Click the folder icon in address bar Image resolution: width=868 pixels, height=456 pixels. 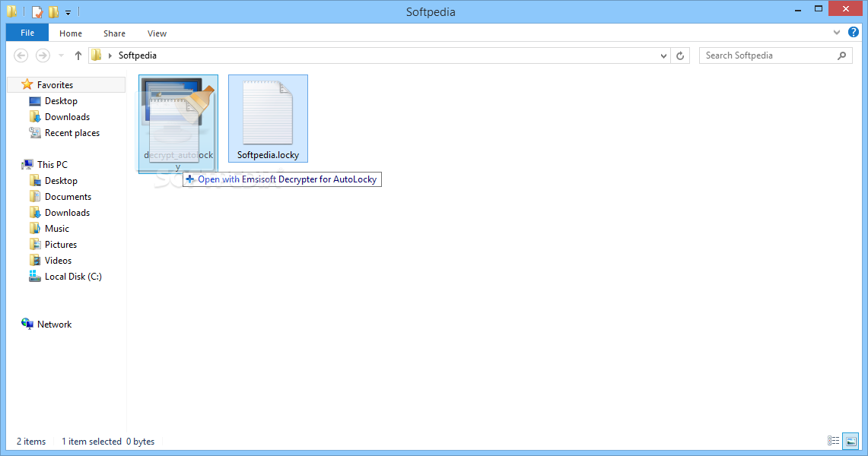coord(97,55)
